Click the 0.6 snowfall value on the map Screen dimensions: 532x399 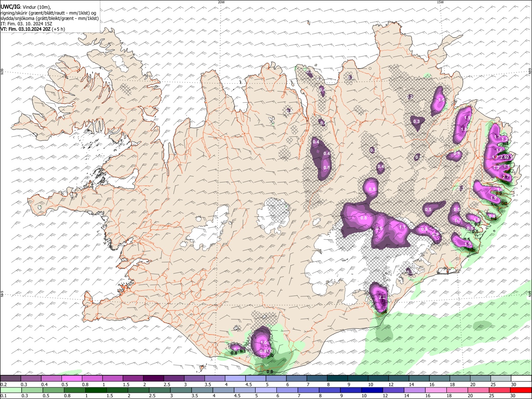457,153
